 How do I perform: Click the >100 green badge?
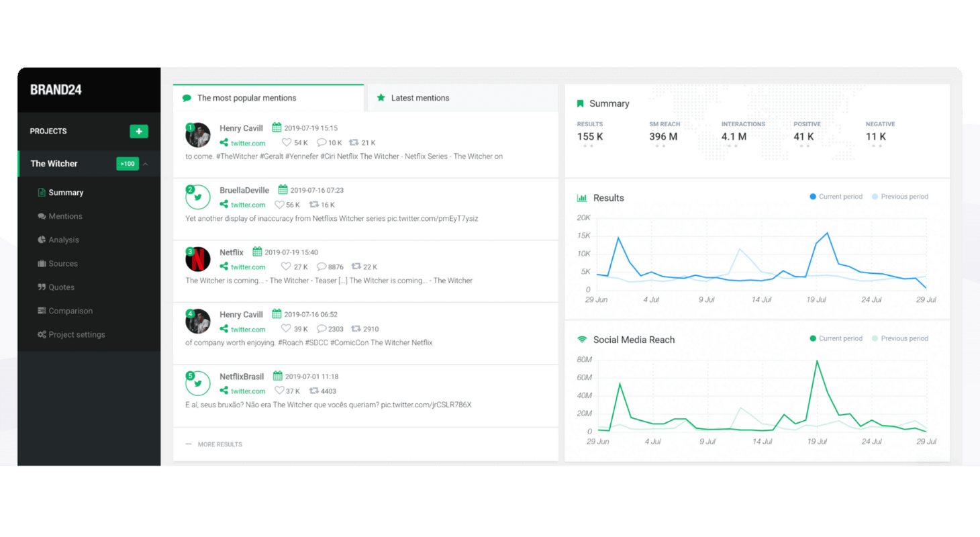tap(128, 164)
